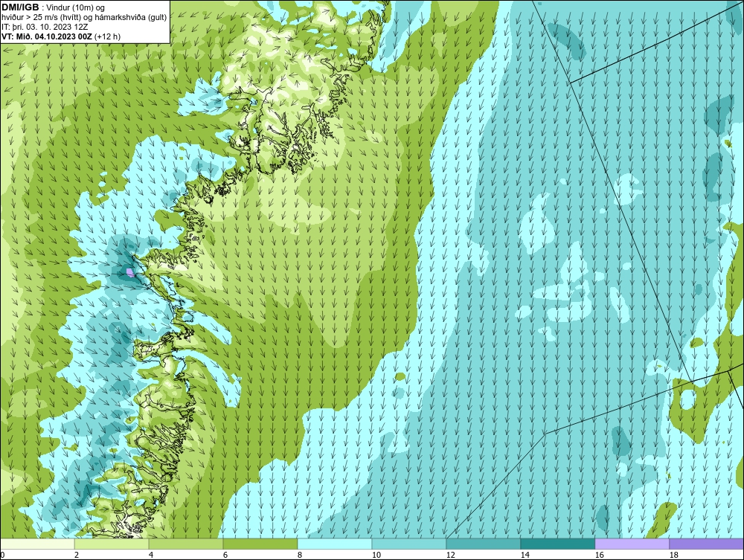
Task: Click the 16–18 m/s light purple legend swatch
Action: click(x=632, y=544)
